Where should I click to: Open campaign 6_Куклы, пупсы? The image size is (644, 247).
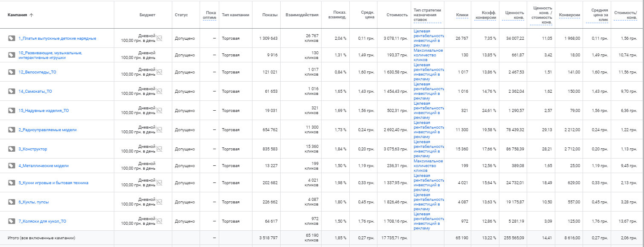pyautogui.click(x=33, y=202)
